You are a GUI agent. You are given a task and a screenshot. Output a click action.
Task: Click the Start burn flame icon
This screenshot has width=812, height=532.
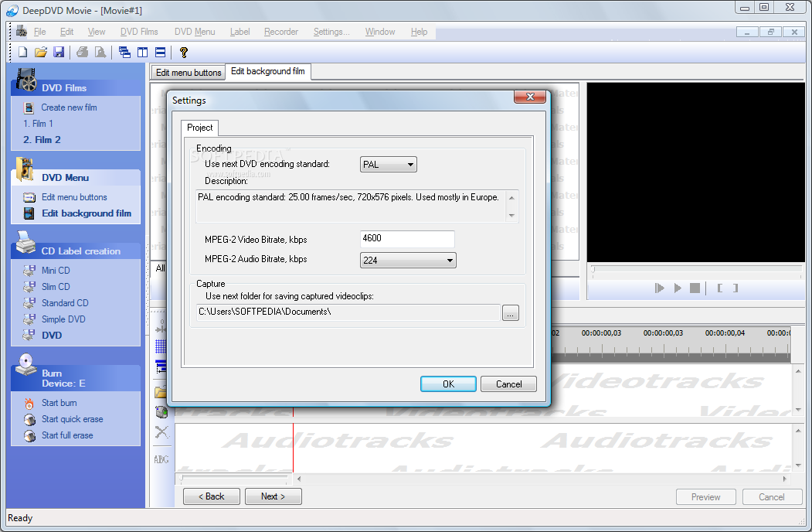click(29, 403)
